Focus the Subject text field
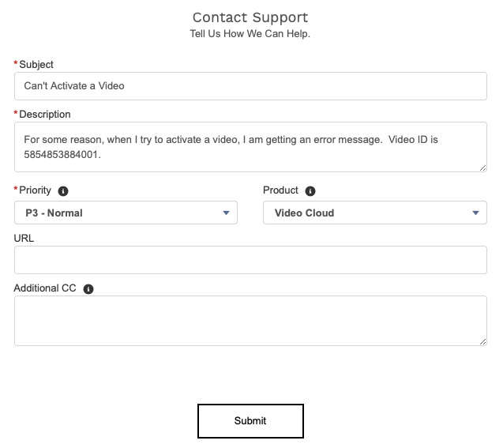503x448 pixels. coord(250,86)
